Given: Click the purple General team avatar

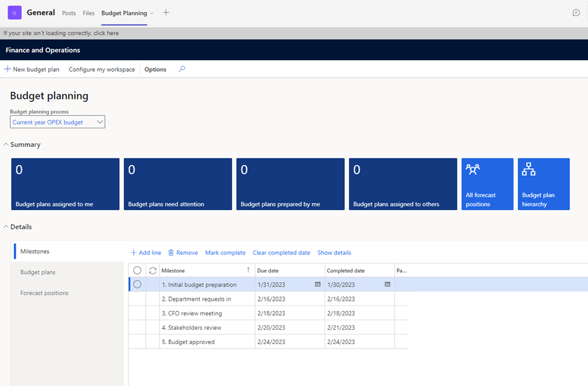Looking at the screenshot, I should [x=14, y=13].
